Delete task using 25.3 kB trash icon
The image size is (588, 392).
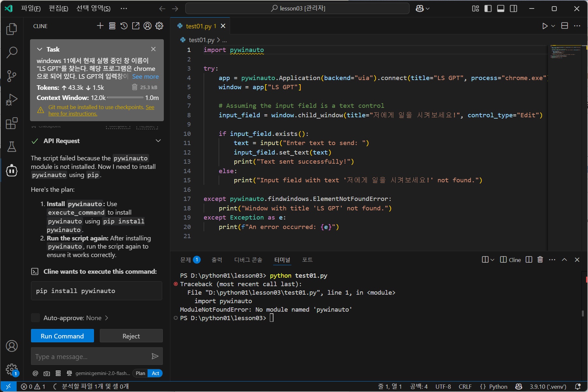(134, 87)
